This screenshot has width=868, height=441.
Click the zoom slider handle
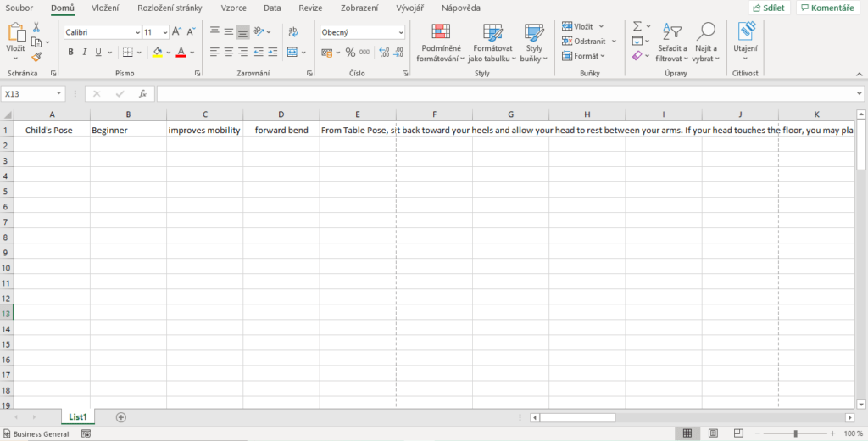pos(795,433)
